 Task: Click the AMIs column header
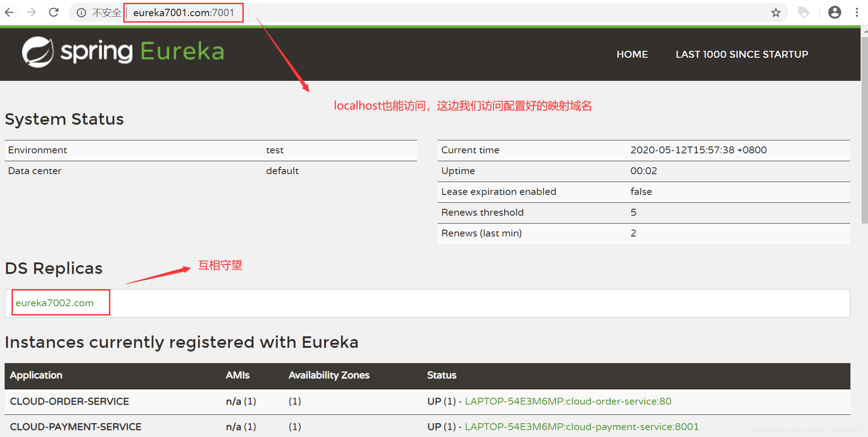click(x=237, y=376)
